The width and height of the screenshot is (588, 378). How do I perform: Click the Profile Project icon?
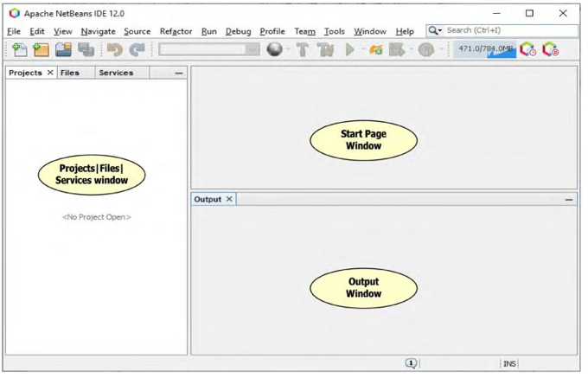(426, 49)
